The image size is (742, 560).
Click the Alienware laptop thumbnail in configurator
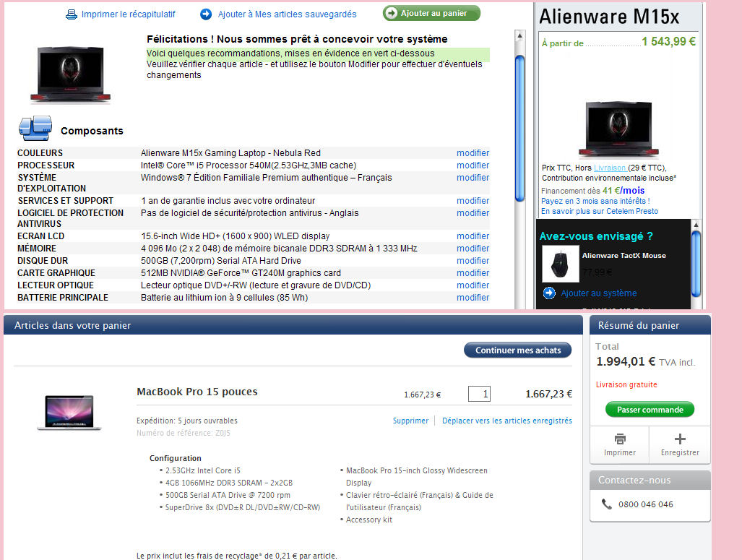coord(71,74)
